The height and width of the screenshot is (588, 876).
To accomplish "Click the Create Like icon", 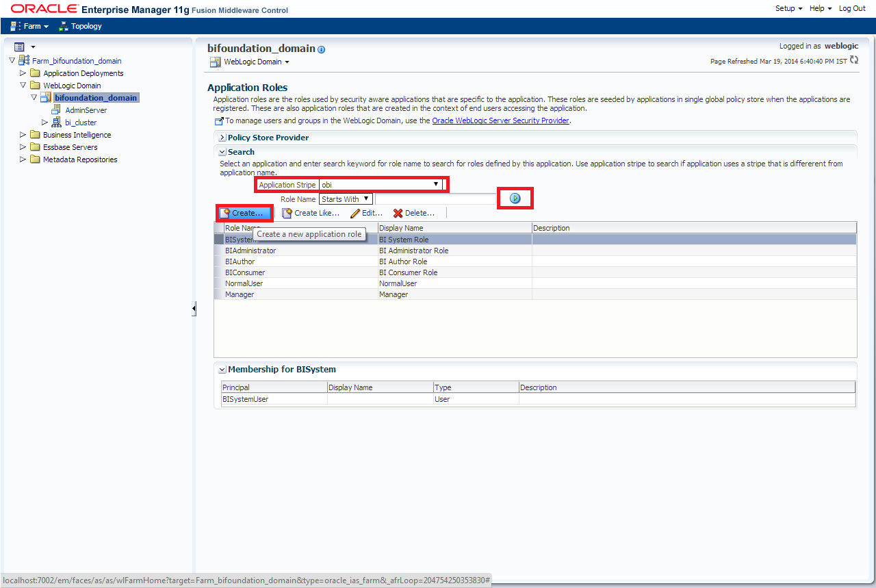I will pyautogui.click(x=287, y=213).
